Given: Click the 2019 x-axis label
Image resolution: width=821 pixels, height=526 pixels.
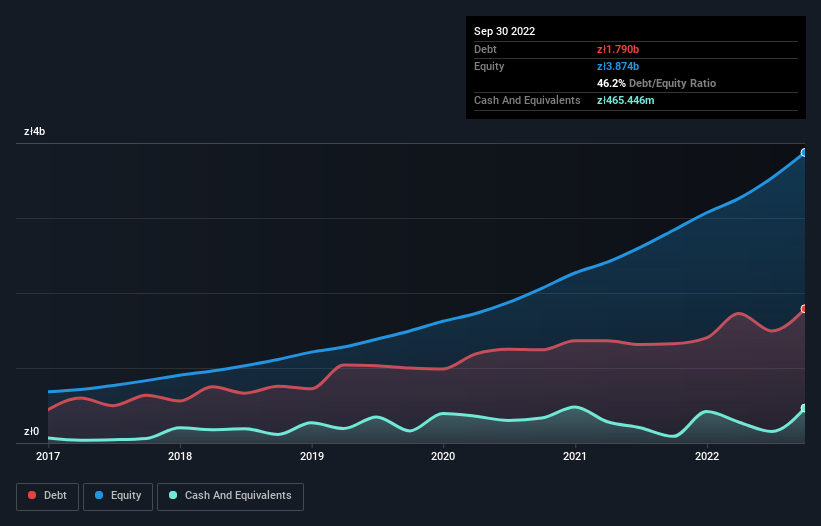Looking at the screenshot, I should point(312,456).
